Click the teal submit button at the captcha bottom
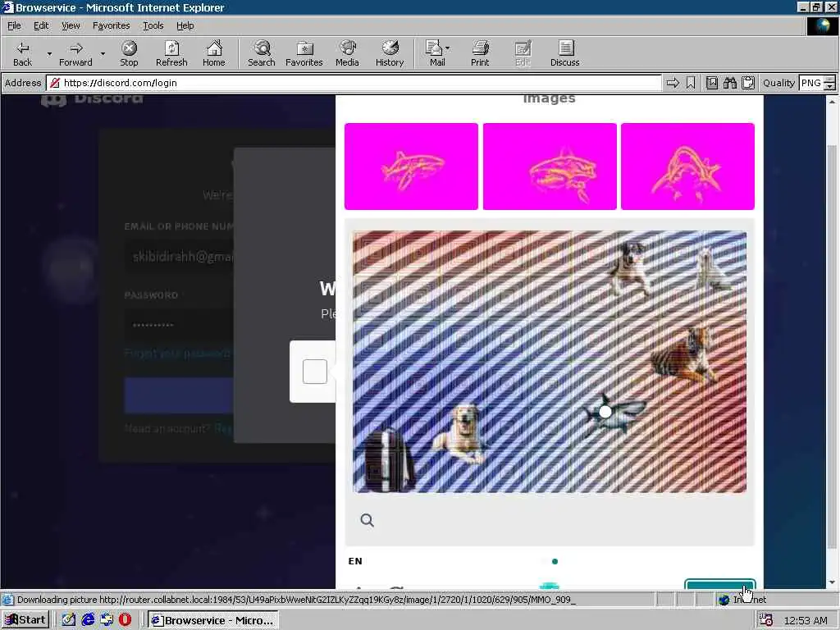840x630 pixels. (x=720, y=584)
